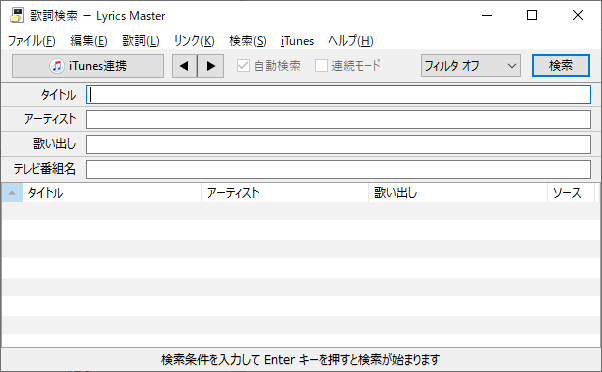Viewport: 602px width, 372px height.
Task: Maximize the Lyrics Master window
Action: tap(532, 15)
